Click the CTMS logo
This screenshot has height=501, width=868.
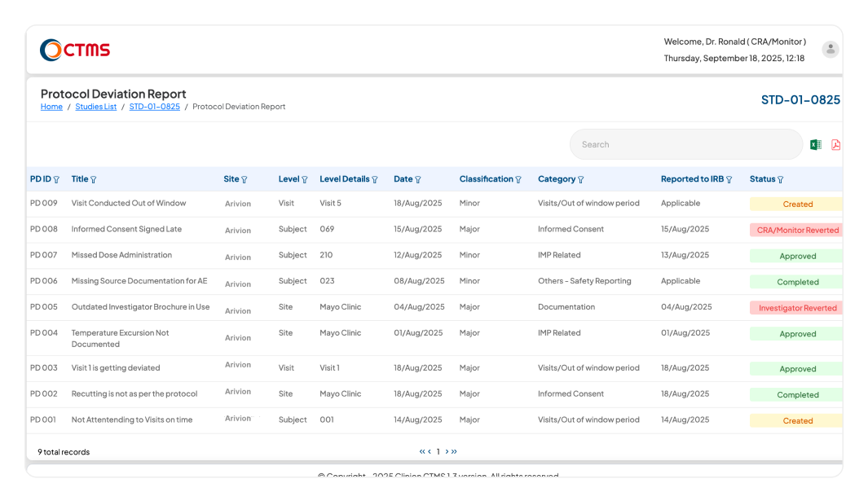point(73,49)
